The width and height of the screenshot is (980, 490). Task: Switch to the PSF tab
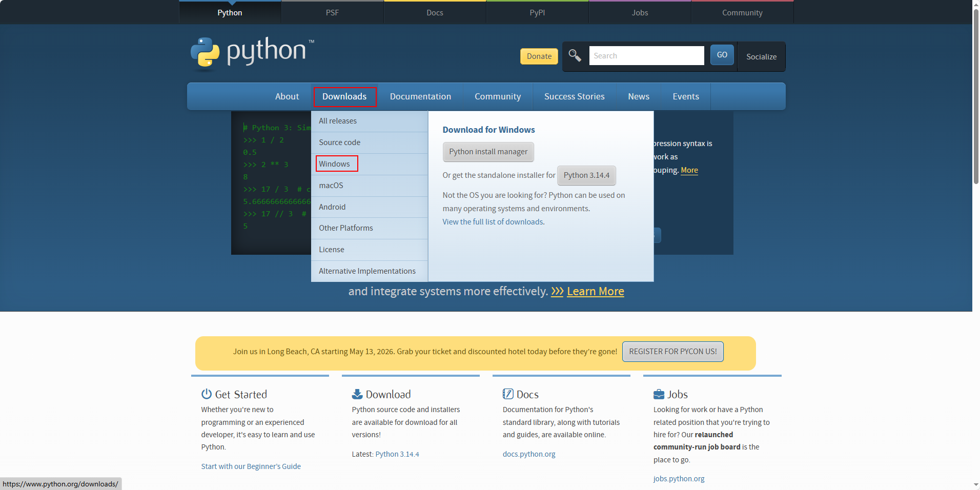pos(332,12)
